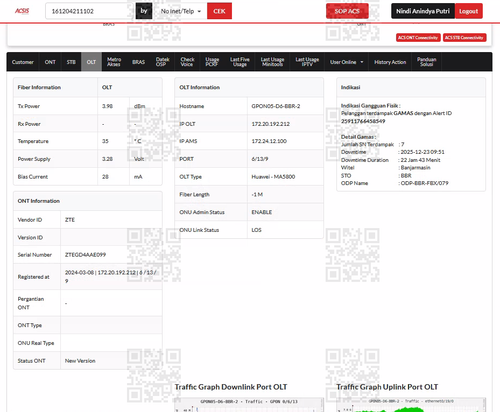Image resolution: width=500 pixels, height=412 pixels.
Task: Open SOP ACS button
Action: click(x=347, y=11)
